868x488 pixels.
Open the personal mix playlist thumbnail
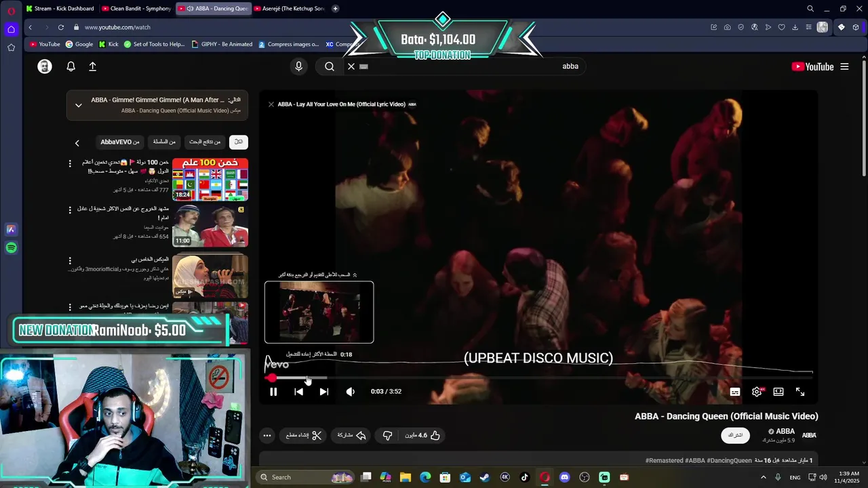point(210,277)
